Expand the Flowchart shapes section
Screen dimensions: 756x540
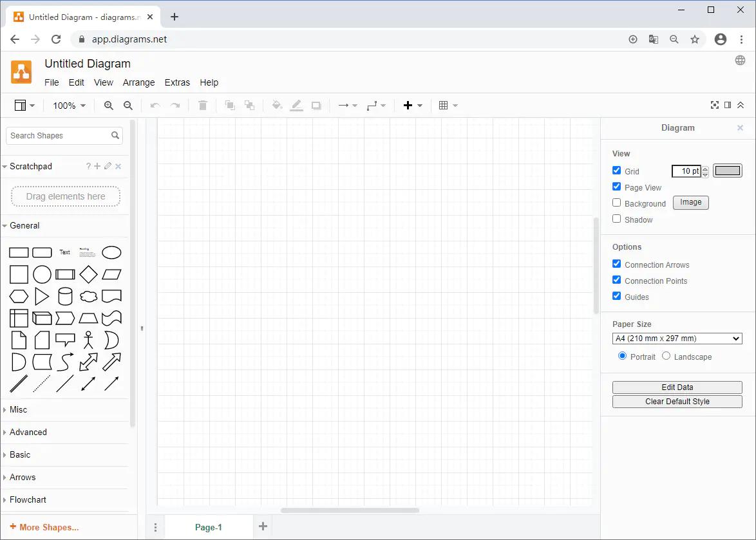(x=28, y=499)
